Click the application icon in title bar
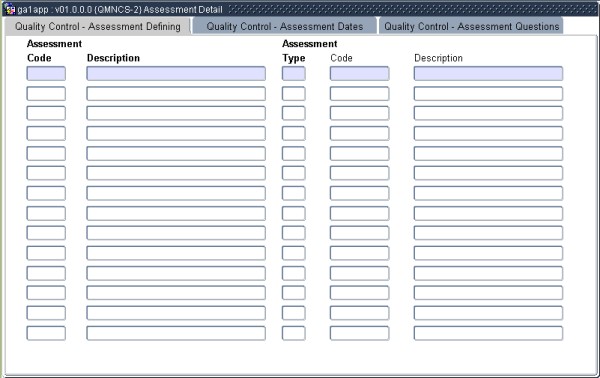The height and width of the screenshot is (378, 600). (10, 9)
